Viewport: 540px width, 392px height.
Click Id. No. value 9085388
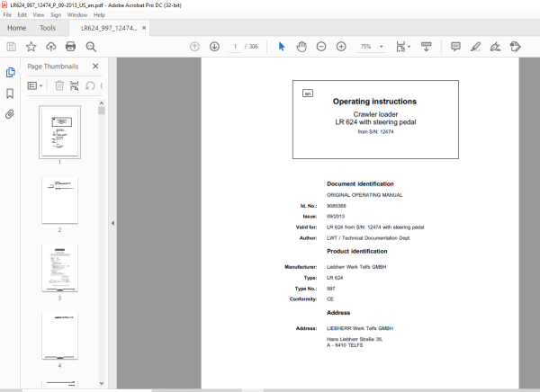point(336,206)
